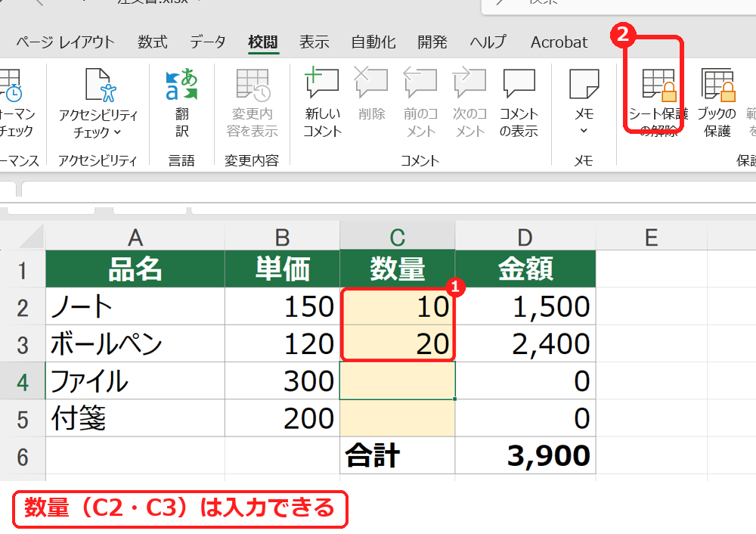Click the 品名 header cell

[135, 269]
